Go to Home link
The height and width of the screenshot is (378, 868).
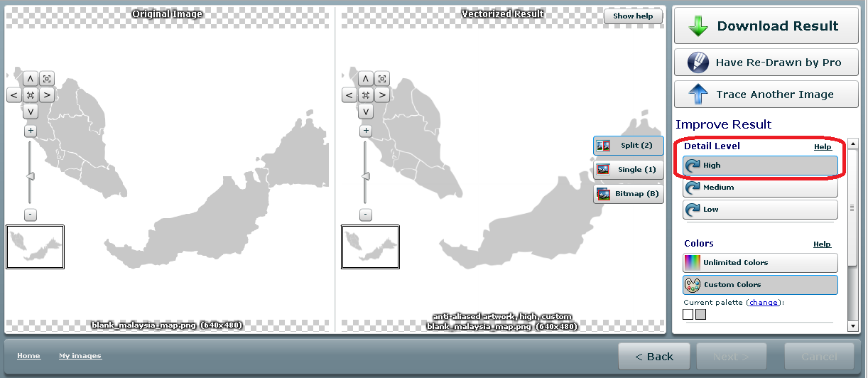tap(28, 356)
